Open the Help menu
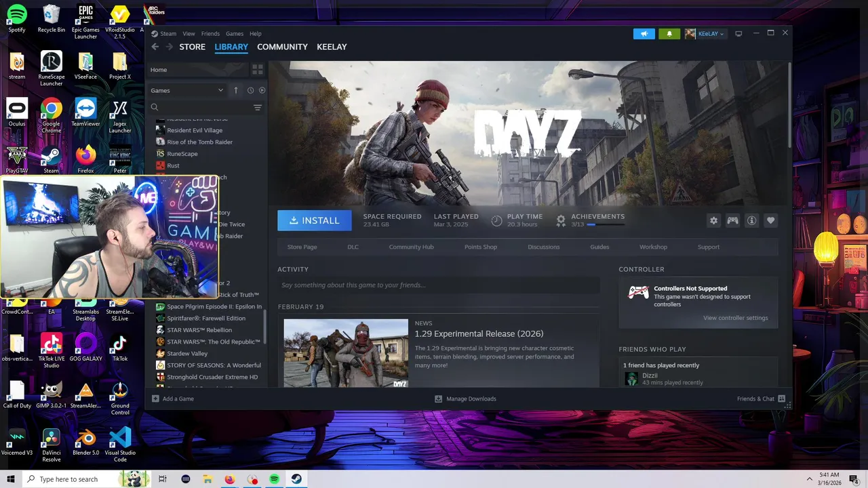 click(x=255, y=34)
